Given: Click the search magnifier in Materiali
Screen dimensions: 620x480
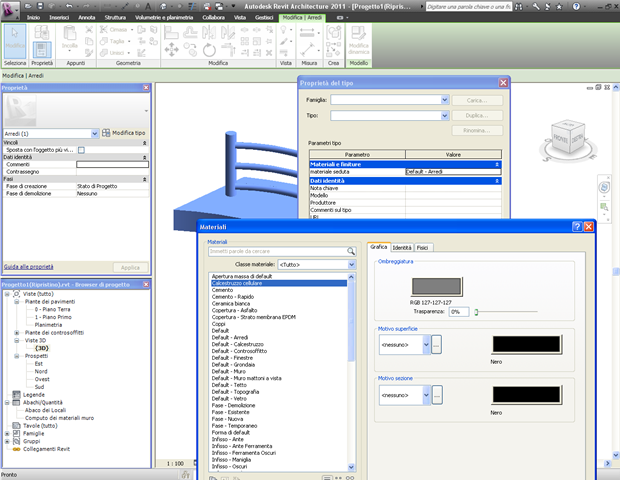Looking at the screenshot, I should [352, 252].
